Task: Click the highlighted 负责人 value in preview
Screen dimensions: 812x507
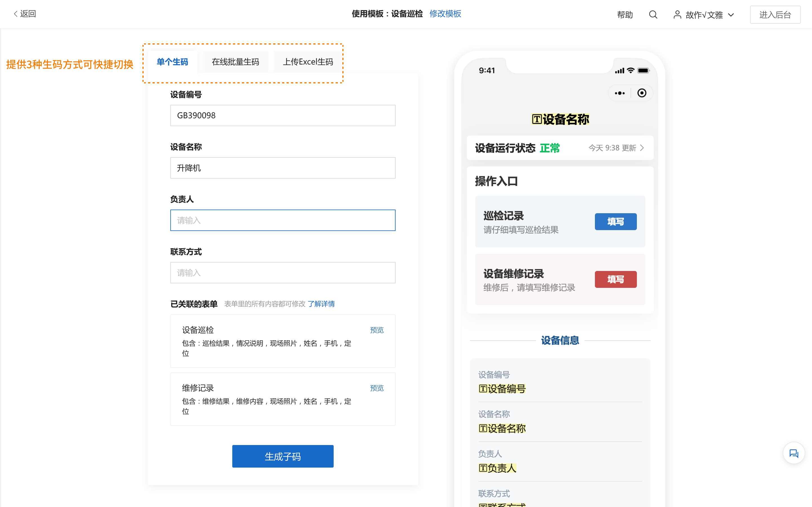Action: [x=497, y=468]
